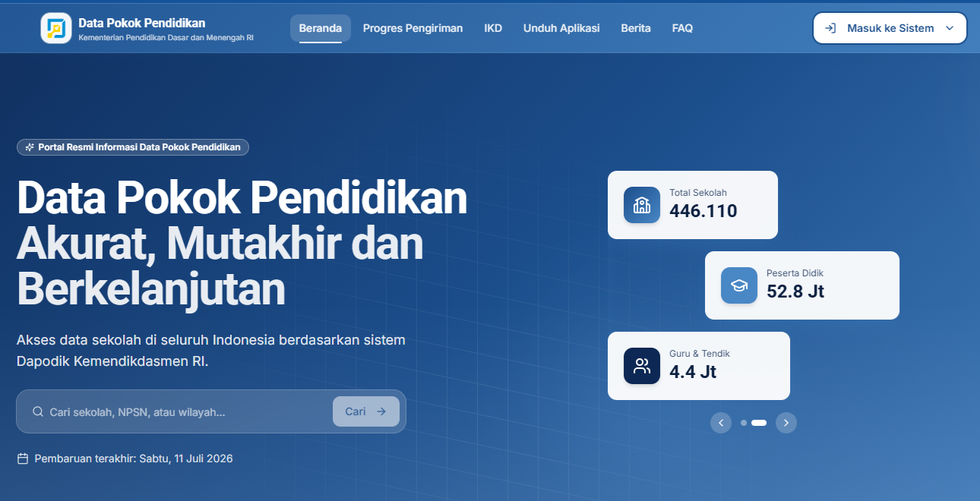980x501 pixels.
Task: Click the Total Sekolah building icon
Action: [642, 205]
